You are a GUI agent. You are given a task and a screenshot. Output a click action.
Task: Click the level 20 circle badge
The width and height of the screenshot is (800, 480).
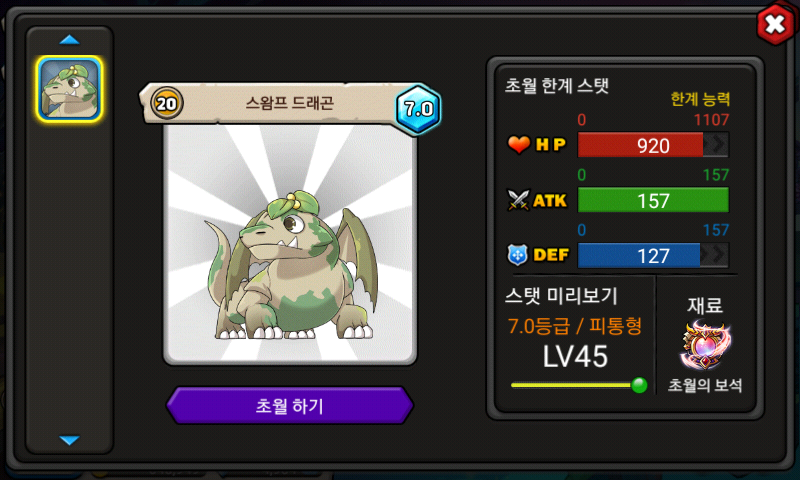(166, 104)
